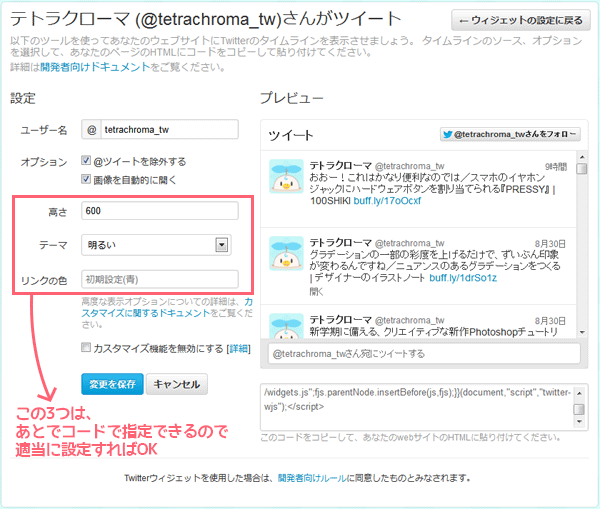Open the buff.ly/17oOcxf link
The height and width of the screenshot is (509, 600).
387,201
